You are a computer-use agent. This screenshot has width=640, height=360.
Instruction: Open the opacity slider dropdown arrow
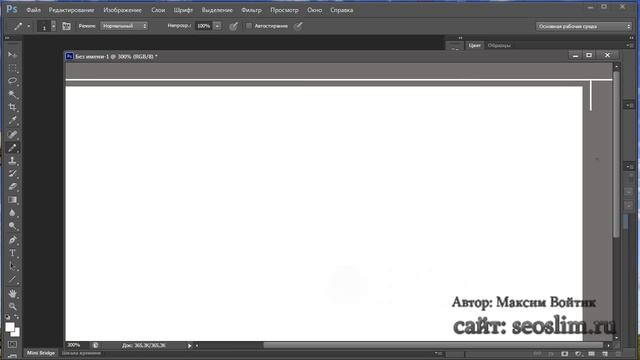click(217, 26)
